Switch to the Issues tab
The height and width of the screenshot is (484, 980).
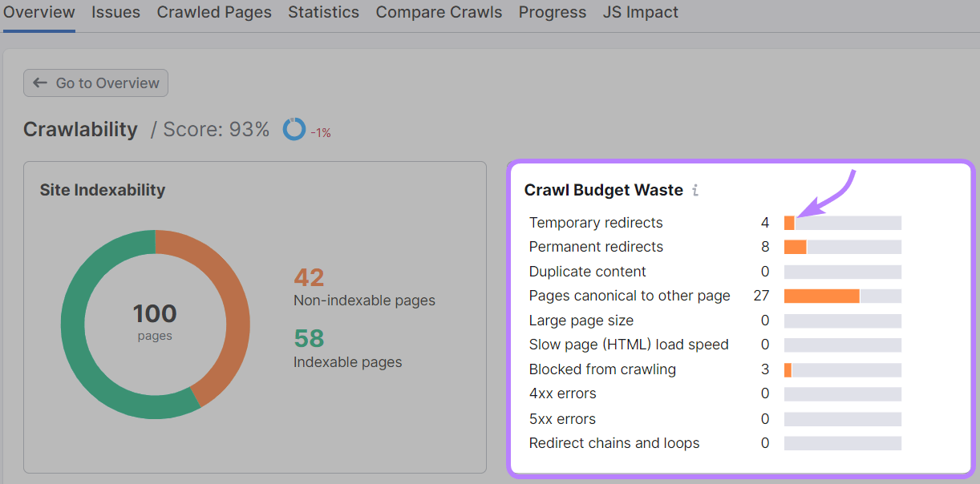115,12
